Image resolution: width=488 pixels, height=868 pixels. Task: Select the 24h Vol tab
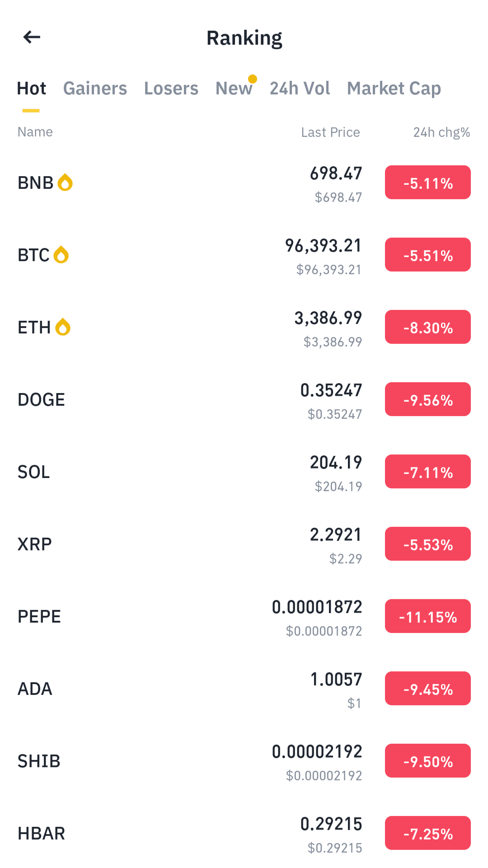point(300,89)
